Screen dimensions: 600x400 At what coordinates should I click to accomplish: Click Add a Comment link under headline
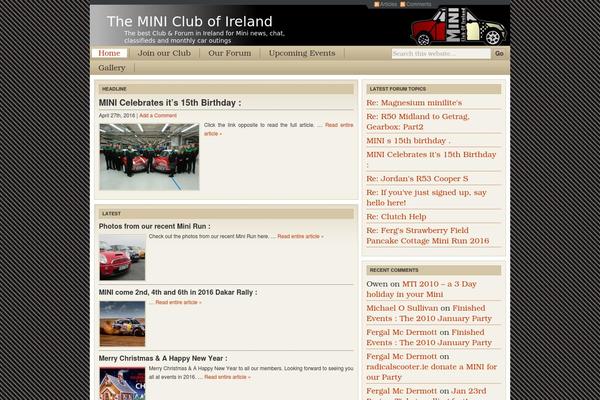click(158, 116)
